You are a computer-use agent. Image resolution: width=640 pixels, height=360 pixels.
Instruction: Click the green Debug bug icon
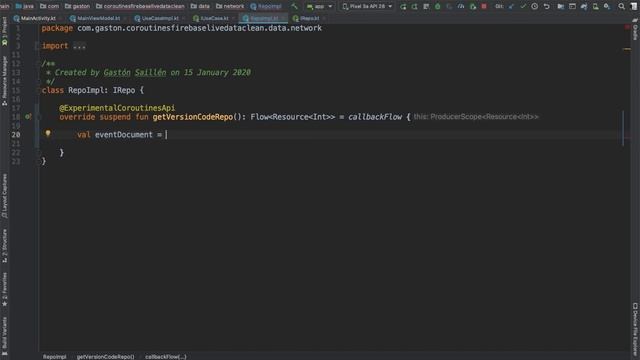(x=438, y=6)
